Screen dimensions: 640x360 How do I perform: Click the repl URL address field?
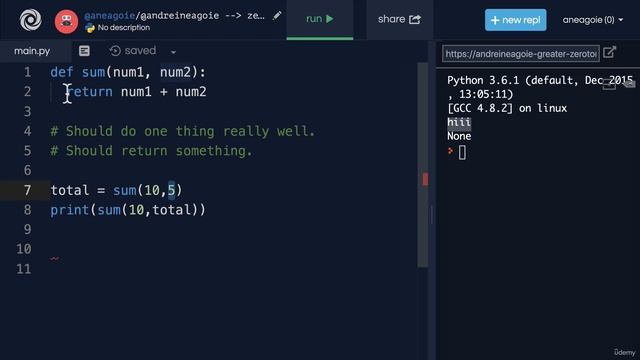[x=521, y=54]
